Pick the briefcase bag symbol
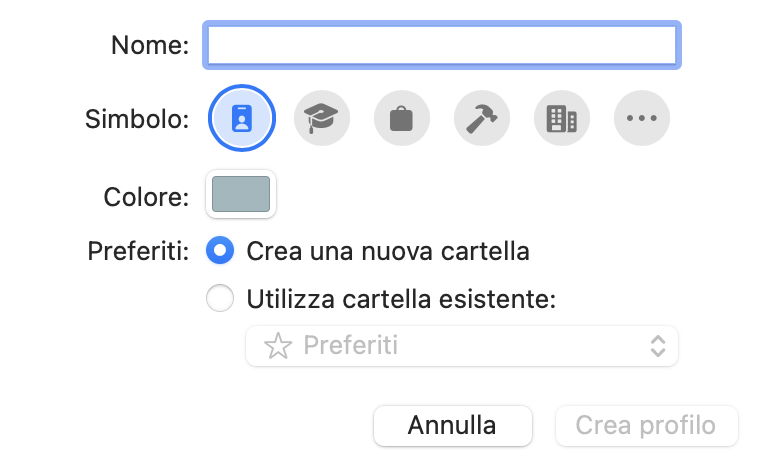 (x=402, y=118)
